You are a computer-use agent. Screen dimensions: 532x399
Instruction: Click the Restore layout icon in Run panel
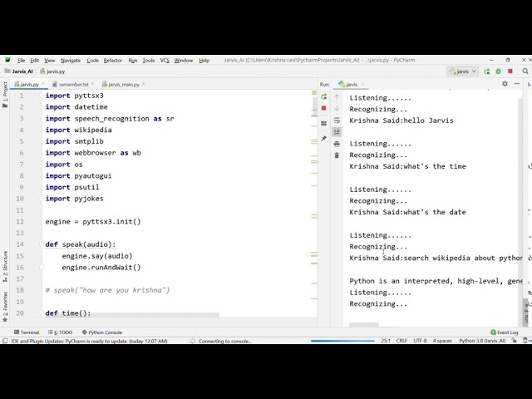(323, 124)
